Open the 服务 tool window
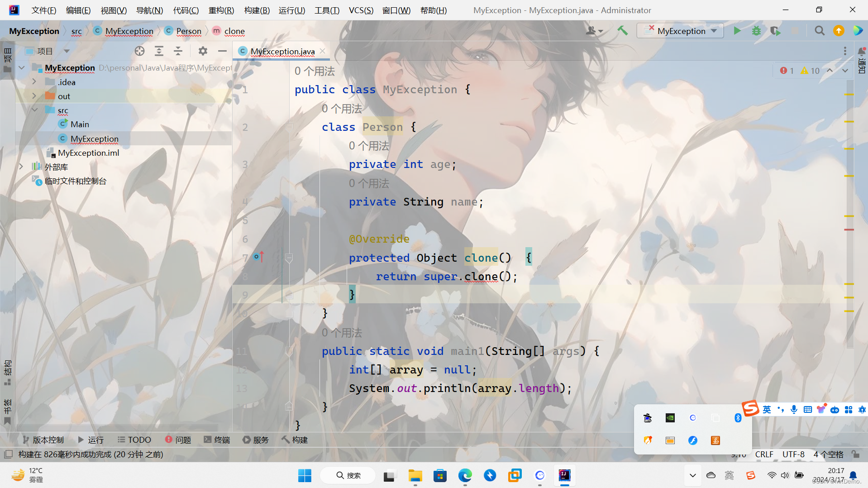 [256, 440]
